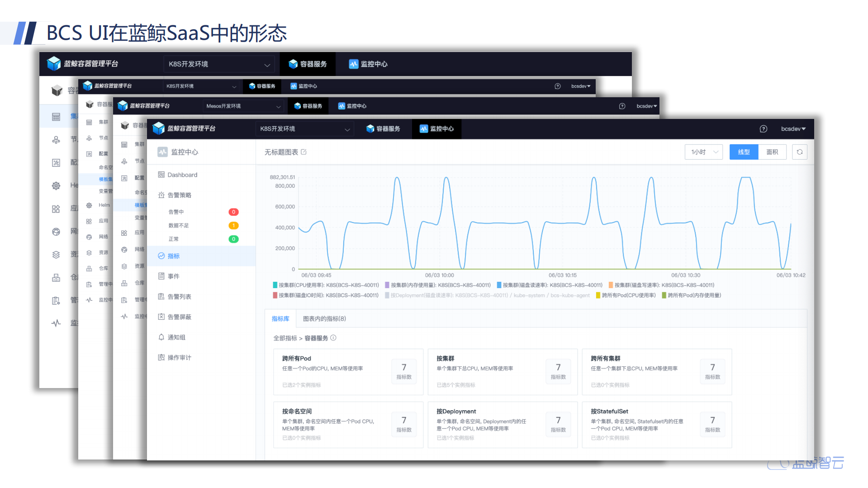
Task: Open the Dashboard in 监控中心 sidebar
Action: (x=182, y=175)
